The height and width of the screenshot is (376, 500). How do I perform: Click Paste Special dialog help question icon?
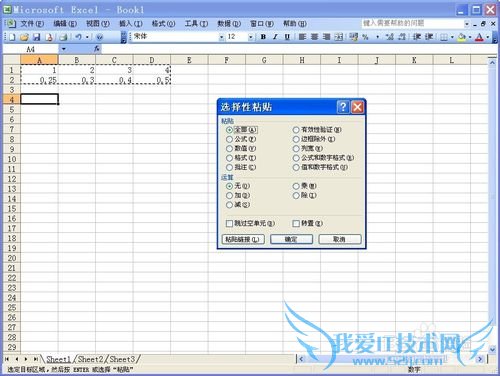pyautogui.click(x=343, y=107)
